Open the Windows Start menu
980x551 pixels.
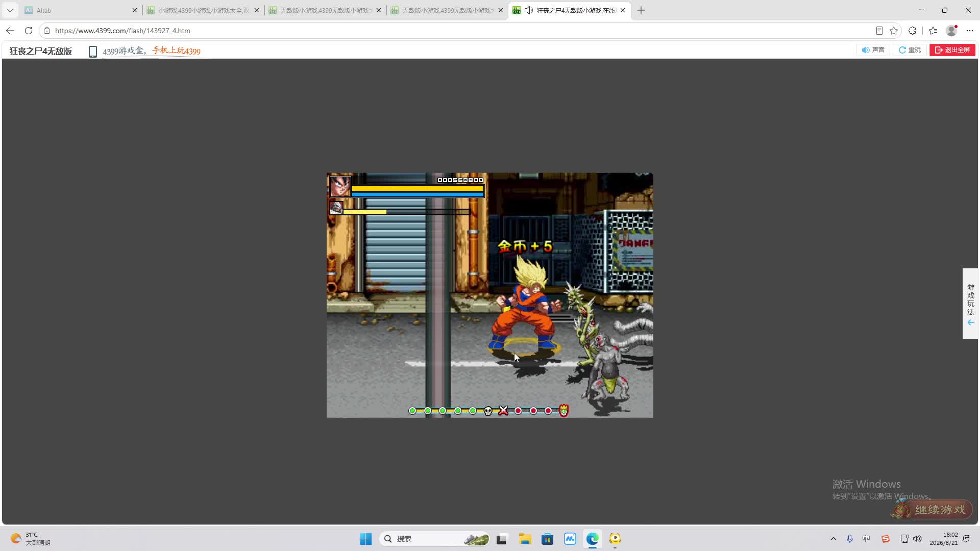[x=366, y=539]
